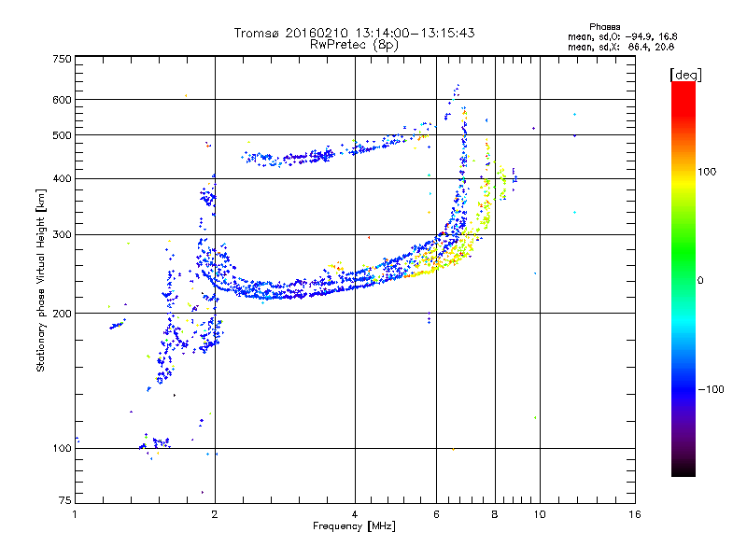This screenshot has width=747, height=560.
Task: Click the colorbar label '-100'
Action: pos(712,389)
